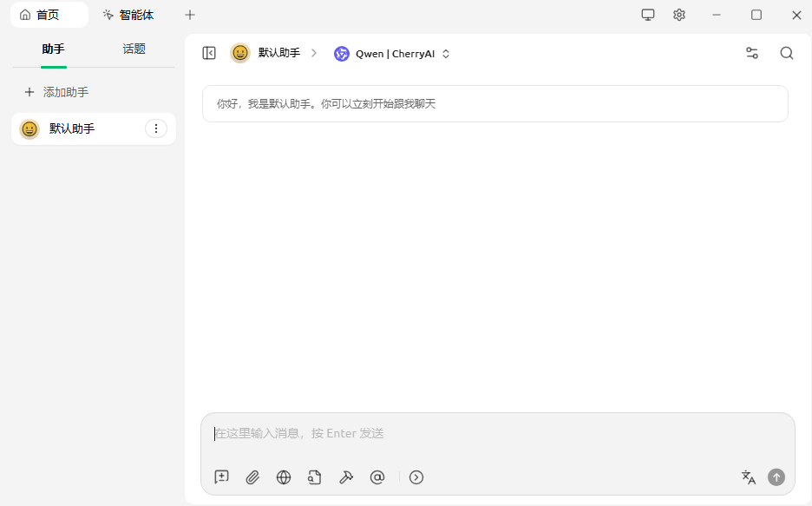Switch to the 话题 sidebar tab
Viewport: 812px width, 506px height.
pyautogui.click(x=134, y=49)
